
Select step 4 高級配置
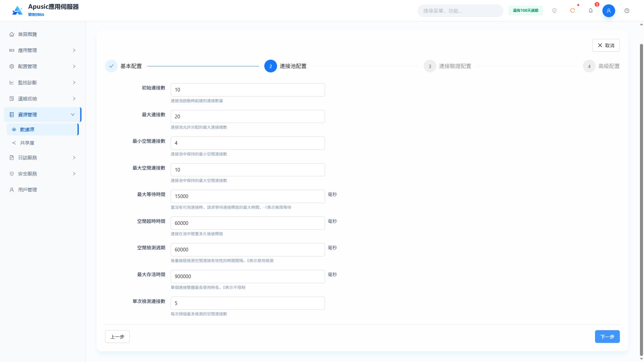pyautogui.click(x=601, y=66)
